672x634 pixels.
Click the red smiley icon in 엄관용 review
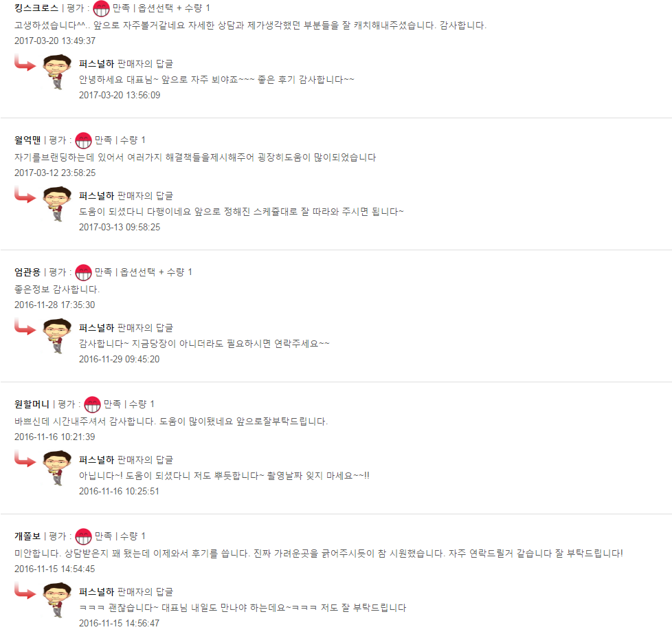[x=83, y=272]
